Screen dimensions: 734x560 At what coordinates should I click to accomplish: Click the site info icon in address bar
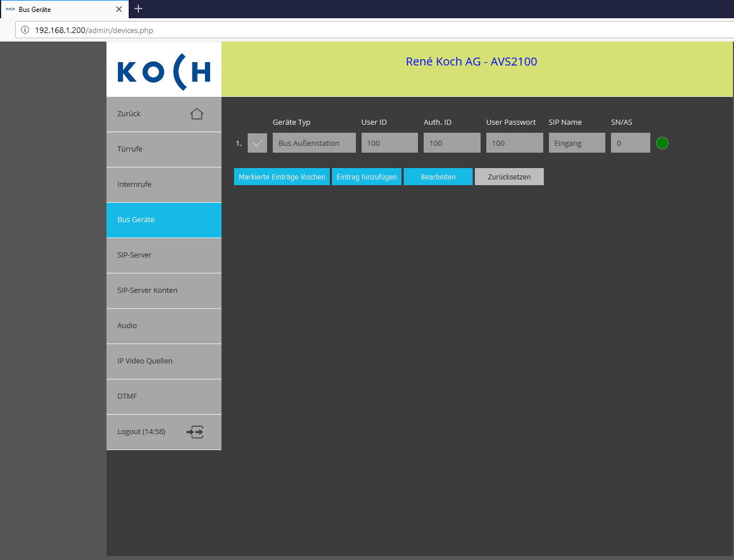click(25, 30)
